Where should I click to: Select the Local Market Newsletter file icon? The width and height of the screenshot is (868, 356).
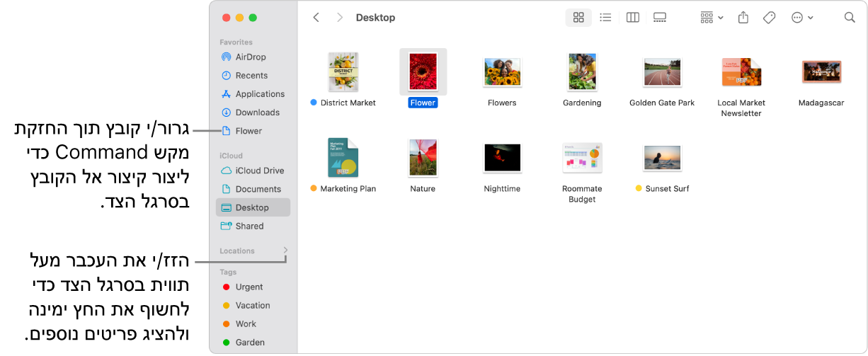741,72
